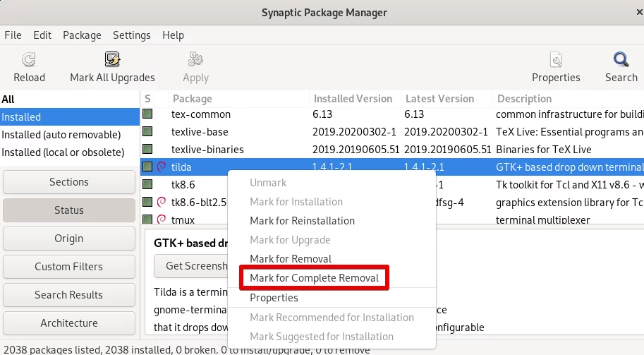Screen dimensions: 644x355
Task: Open the Package menu
Action: click(82, 35)
